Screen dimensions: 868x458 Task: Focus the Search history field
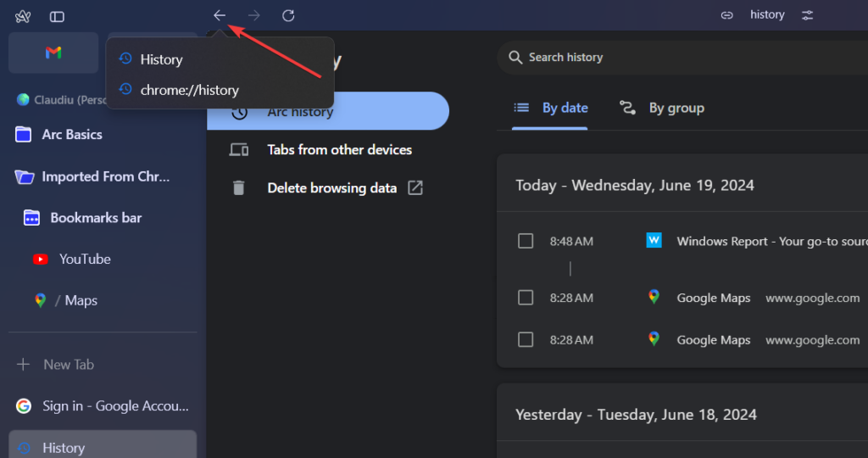(678, 57)
